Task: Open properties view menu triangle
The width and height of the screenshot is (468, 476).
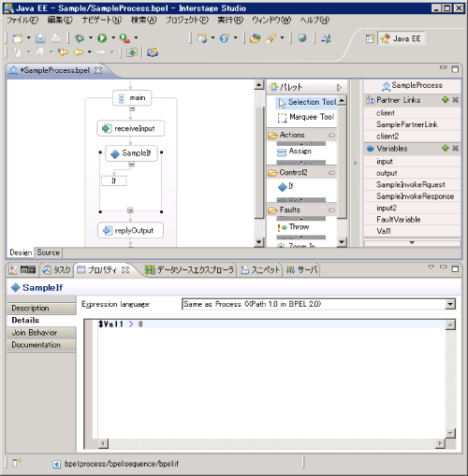Action: 431,267
